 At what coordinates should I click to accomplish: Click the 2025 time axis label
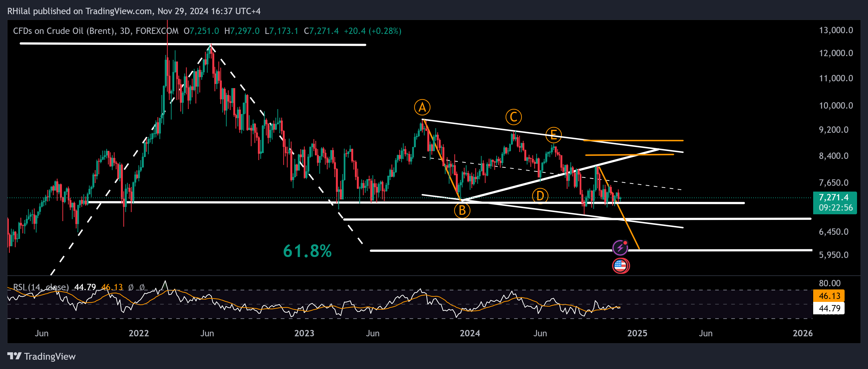pos(637,333)
